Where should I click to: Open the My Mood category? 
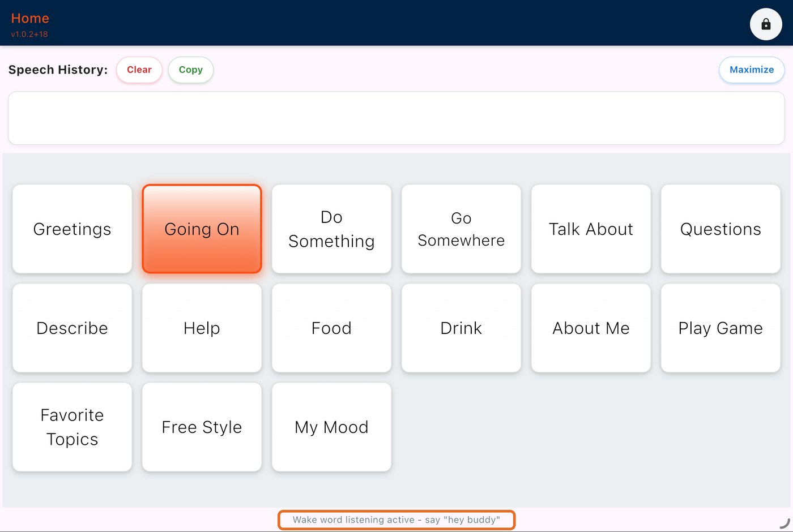[x=331, y=427]
